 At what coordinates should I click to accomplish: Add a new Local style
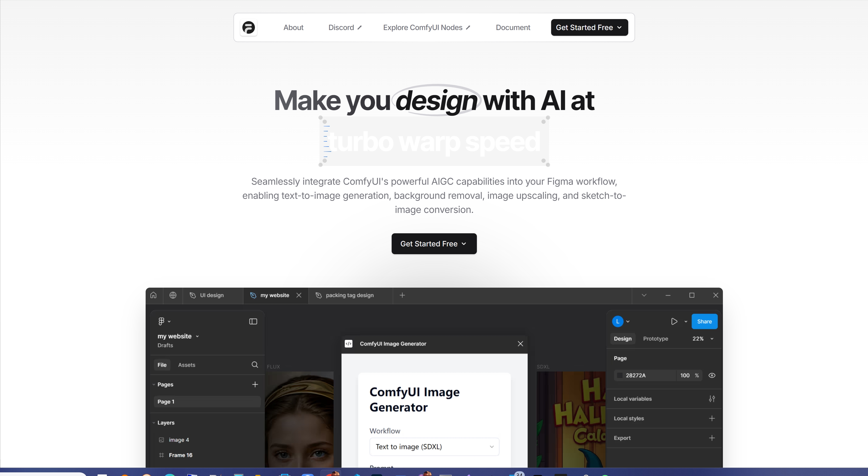coord(712,419)
